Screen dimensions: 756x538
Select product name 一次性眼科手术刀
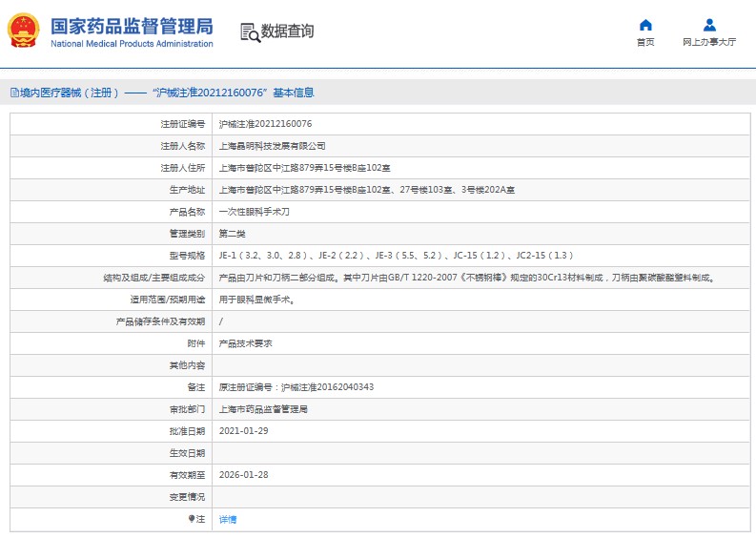coord(255,212)
